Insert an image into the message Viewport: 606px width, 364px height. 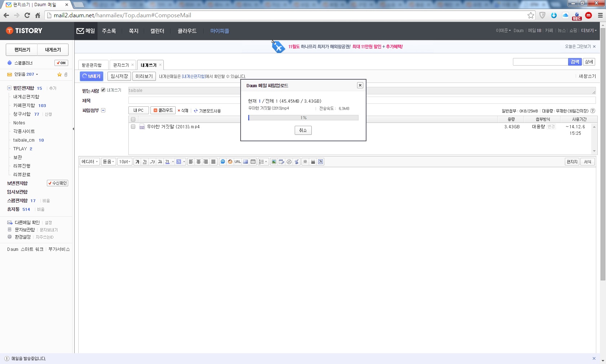274,162
